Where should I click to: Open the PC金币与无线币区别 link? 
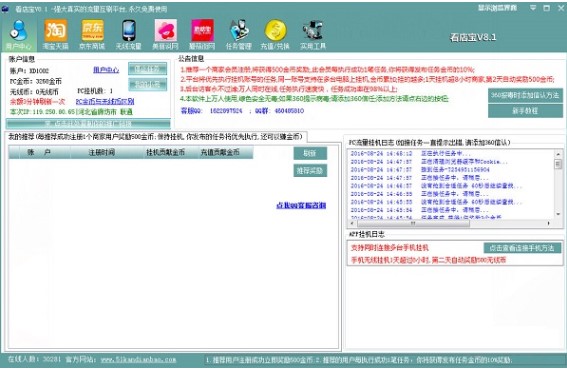point(105,102)
